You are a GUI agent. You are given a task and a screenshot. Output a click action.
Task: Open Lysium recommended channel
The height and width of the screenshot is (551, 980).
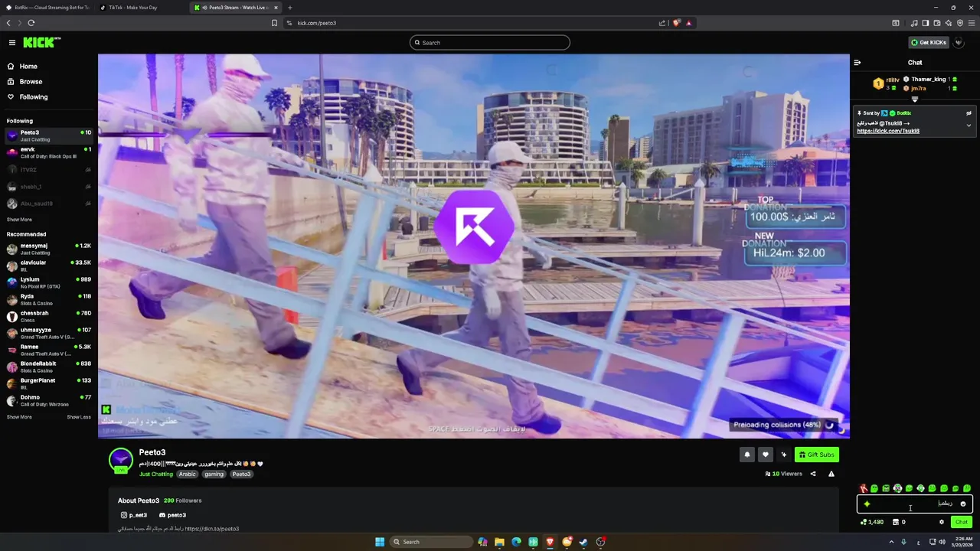pyautogui.click(x=49, y=282)
